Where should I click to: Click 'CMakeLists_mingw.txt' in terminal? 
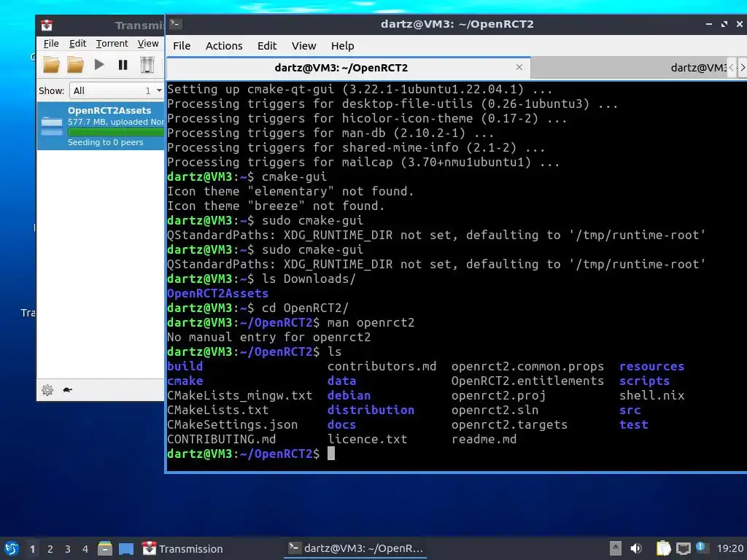click(x=239, y=395)
